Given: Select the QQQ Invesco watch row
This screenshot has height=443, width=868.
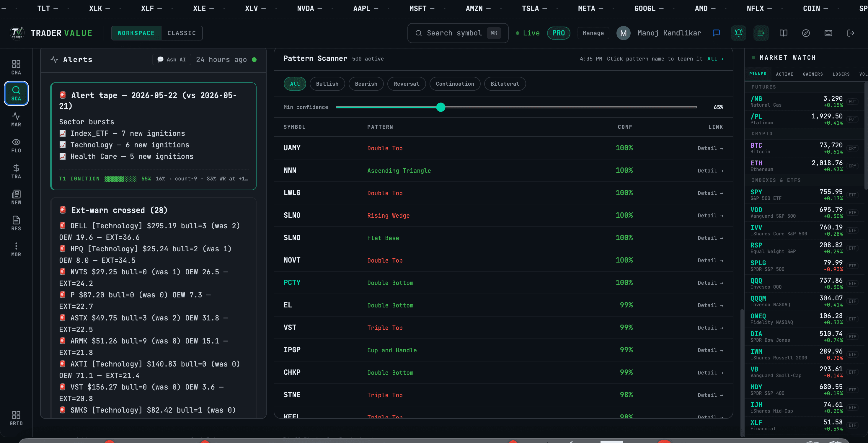Looking at the screenshot, I should 804,283.
